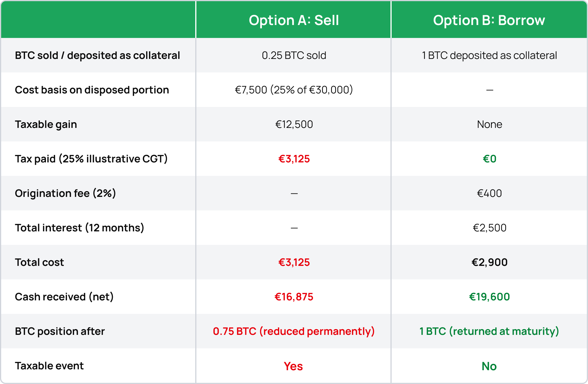Image resolution: width=588 pixels, height=384 pixels.
Task: Click the bold €2,900 total cost value
Action: click(x=489, y=262)
